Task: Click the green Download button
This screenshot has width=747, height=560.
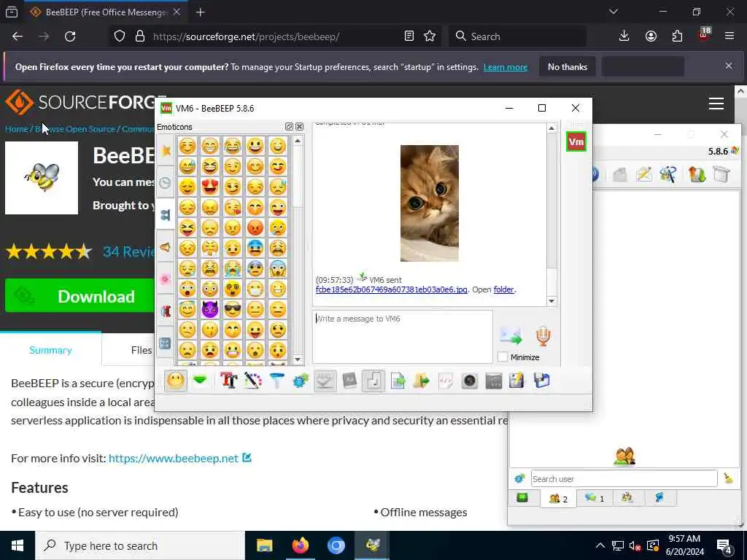Action: tap(80, 296)
